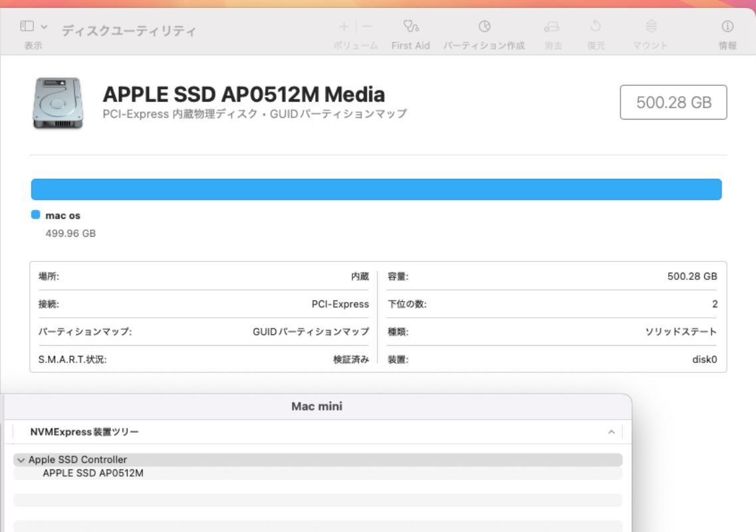
Task: Click the add volume plus icon
Action: point(344,26)
